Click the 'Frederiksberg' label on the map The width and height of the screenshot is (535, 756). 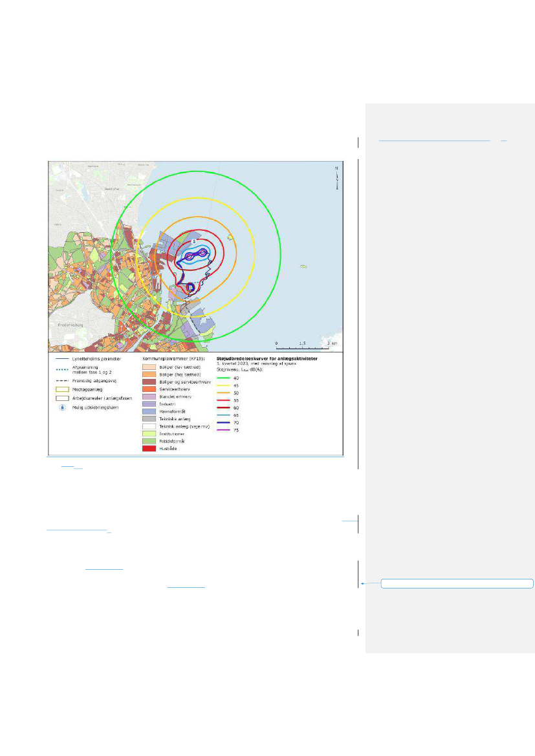(71, 325)
